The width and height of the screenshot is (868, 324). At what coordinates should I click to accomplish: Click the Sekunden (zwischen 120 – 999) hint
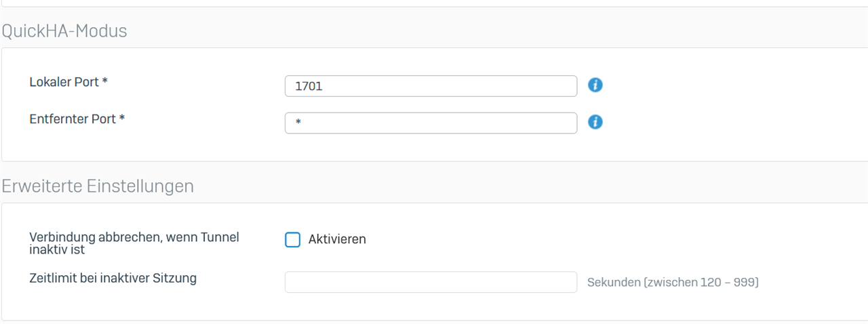[673, 282]
